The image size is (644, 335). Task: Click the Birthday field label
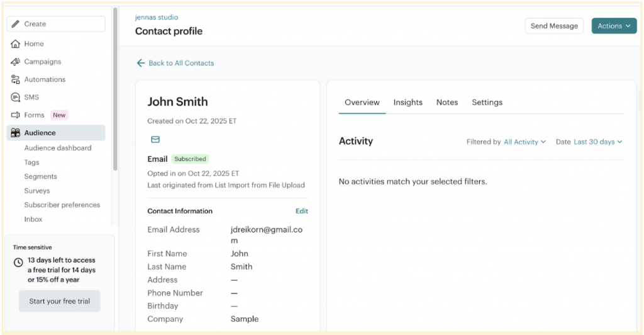(163, 306)
